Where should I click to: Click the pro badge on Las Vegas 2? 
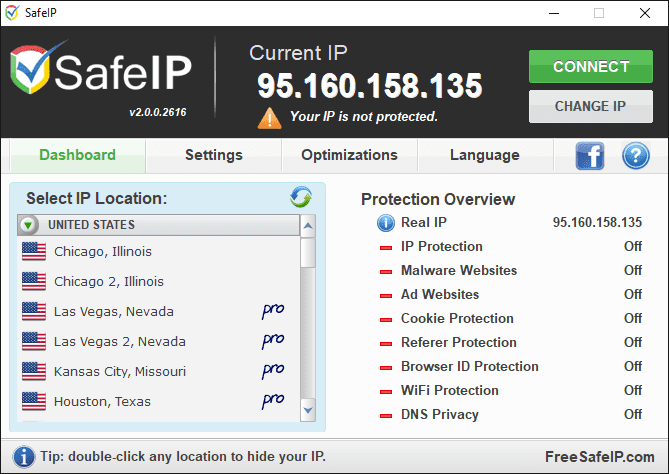point(273,341)
